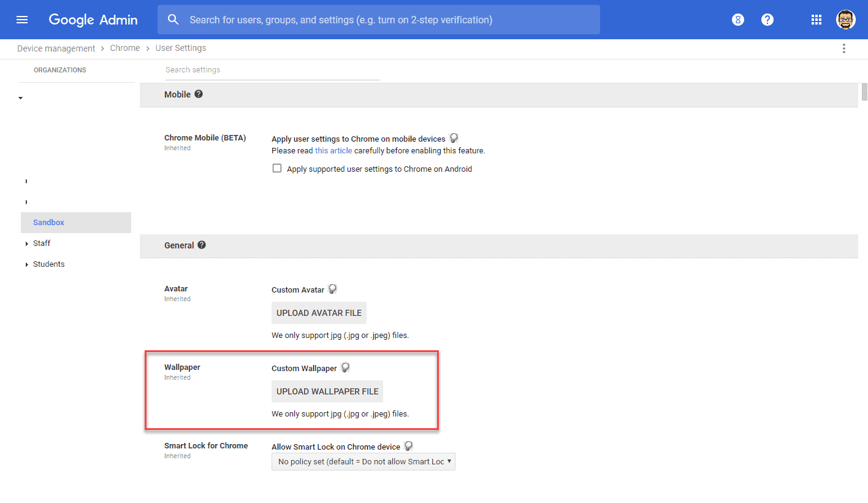This screenshot has width=868, height=503.
Task: Click the vertical scrollbar thumb
Action: click(865, 92)
